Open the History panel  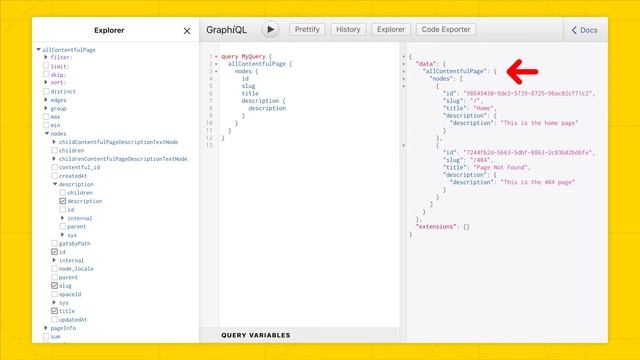coord(348,29)
